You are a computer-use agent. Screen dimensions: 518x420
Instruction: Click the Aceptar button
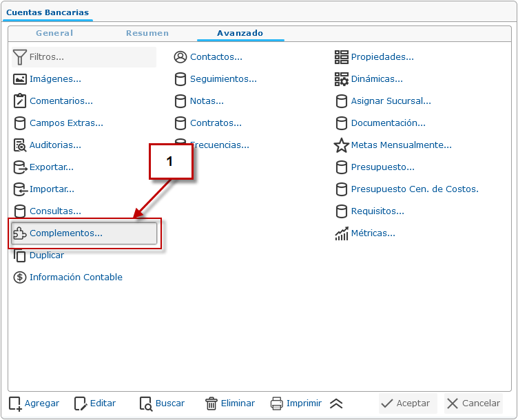408,403
